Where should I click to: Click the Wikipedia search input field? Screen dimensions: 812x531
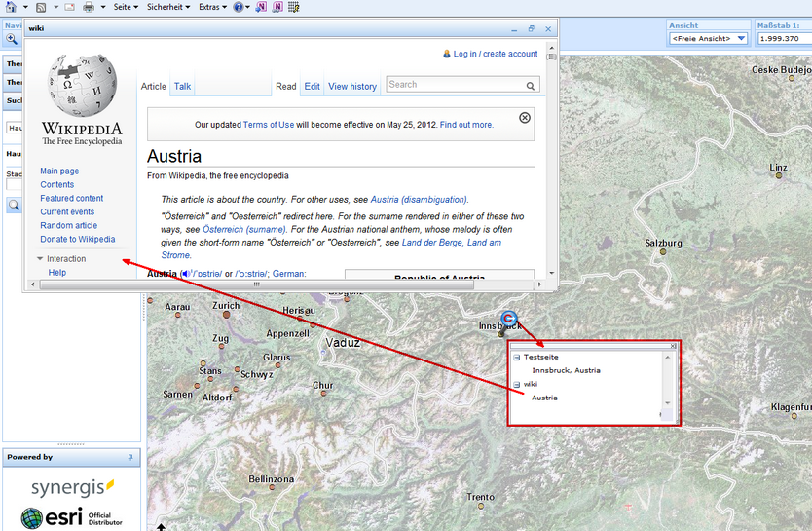click(x=454, y=85)
